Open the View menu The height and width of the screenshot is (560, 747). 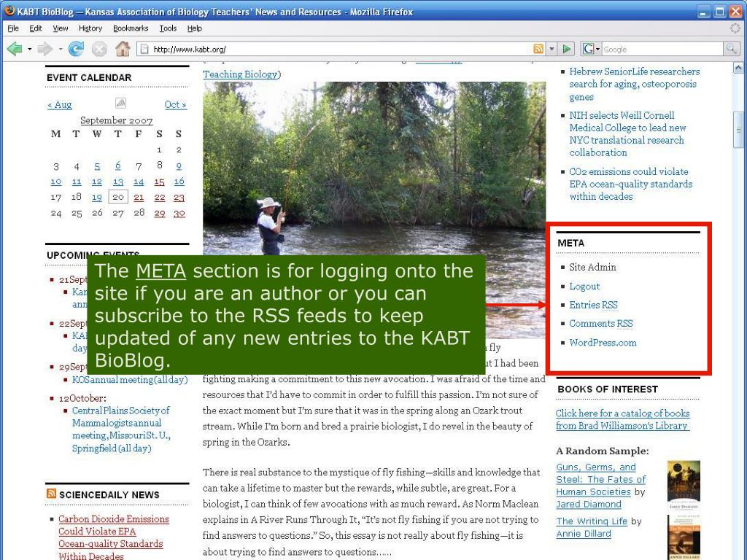[60, 28]
